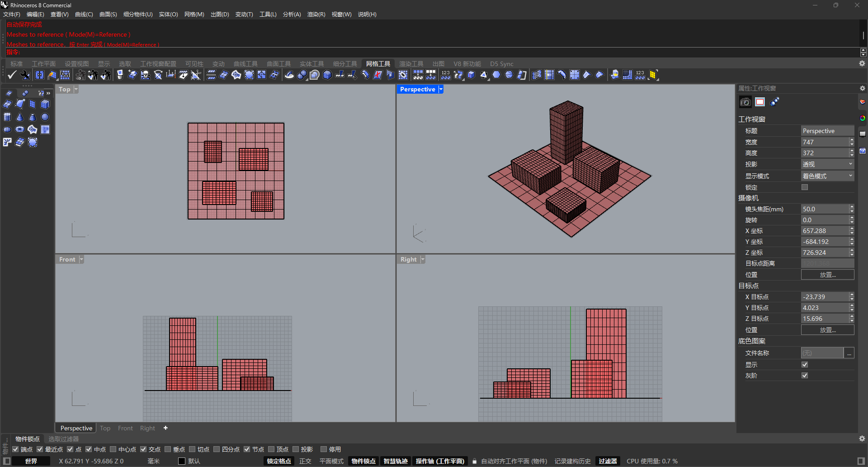
Task: Click the hexagon polygon mesh icon
Action: [x=496, y=75]
